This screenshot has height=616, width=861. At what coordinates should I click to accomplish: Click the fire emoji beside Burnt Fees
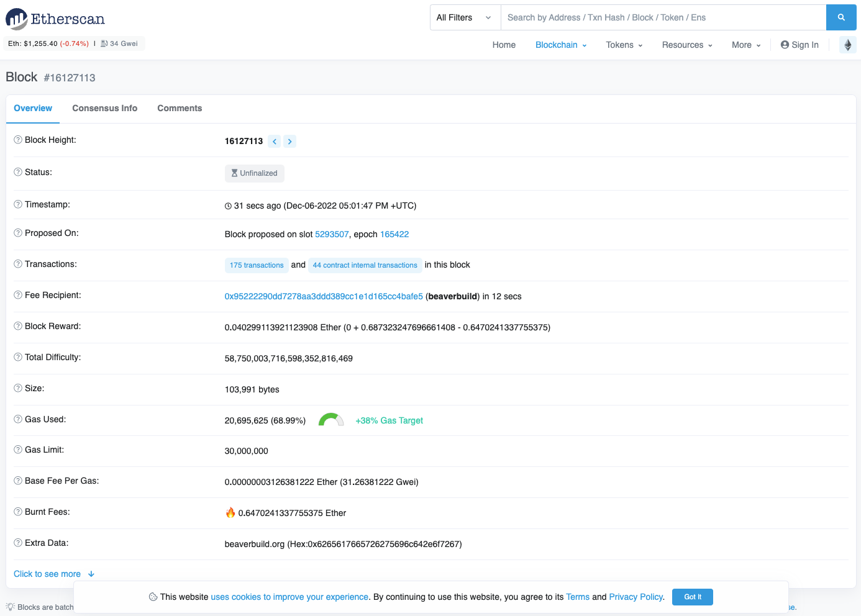pos(229,512)
